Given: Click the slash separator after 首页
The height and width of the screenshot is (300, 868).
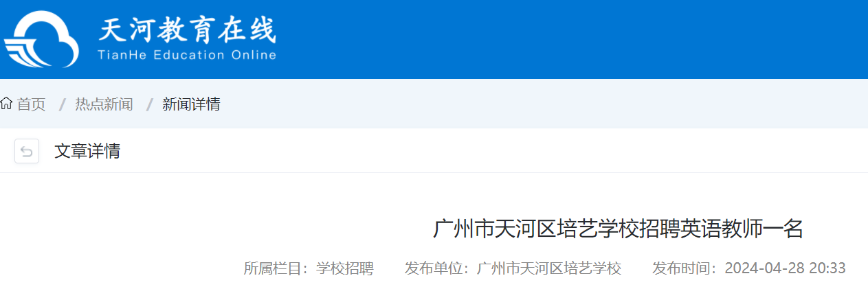Looking at the screenshot, I should pyautogui.click(x=61, y=104).
